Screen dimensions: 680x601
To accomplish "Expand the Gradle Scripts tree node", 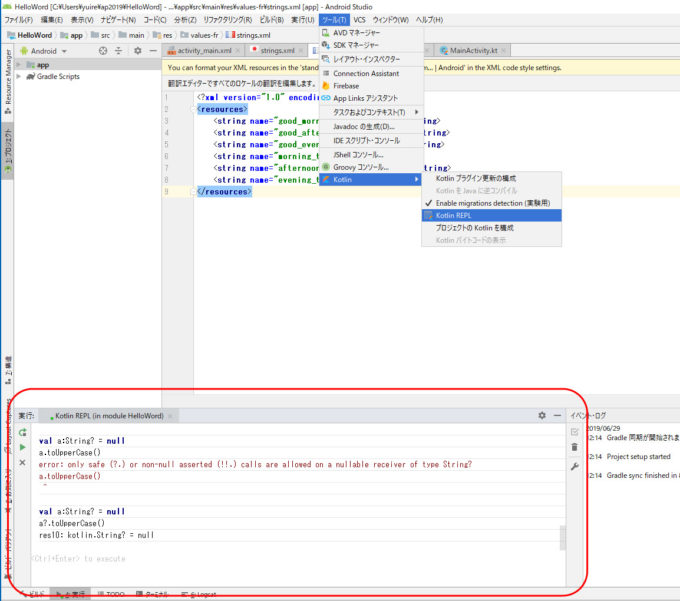I will 18,76.
